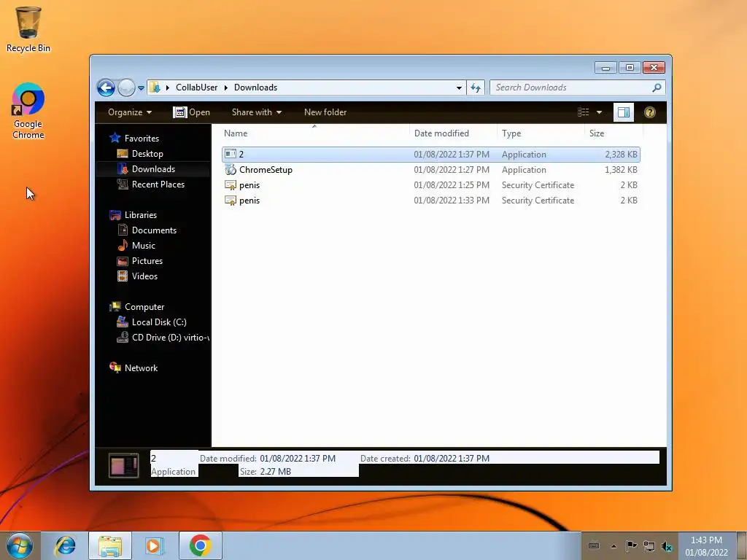The image size is (747, 560).
Task: Open the Share with menu
Action: (x=257, y=112)
